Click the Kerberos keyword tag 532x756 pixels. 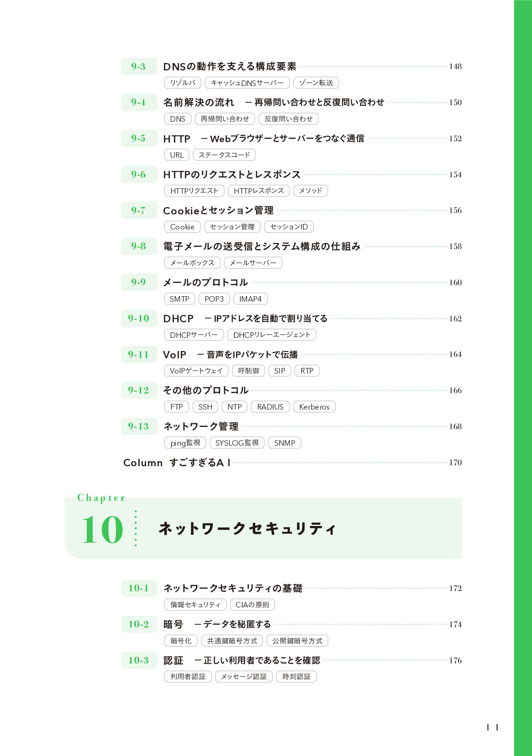(x=314, y=407)
